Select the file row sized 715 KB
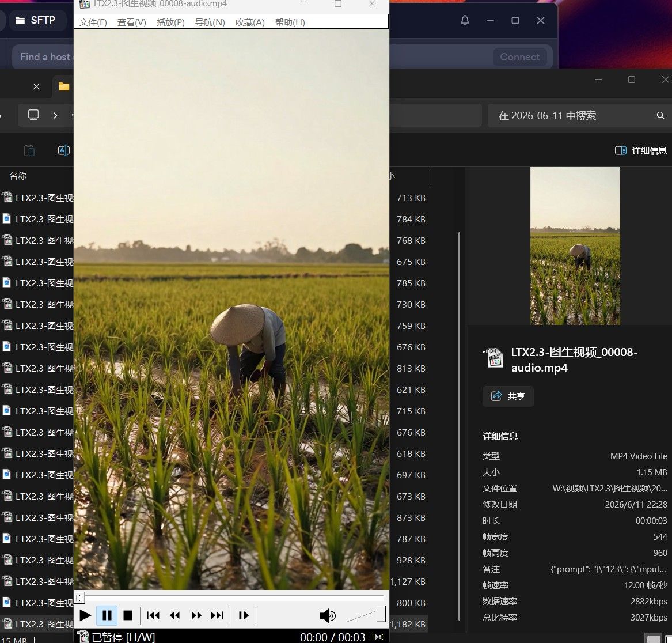The image size is (672, 643). (214, 411)
